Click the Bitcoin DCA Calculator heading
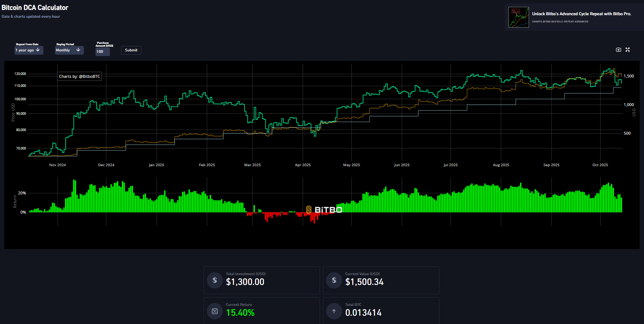 35,8
